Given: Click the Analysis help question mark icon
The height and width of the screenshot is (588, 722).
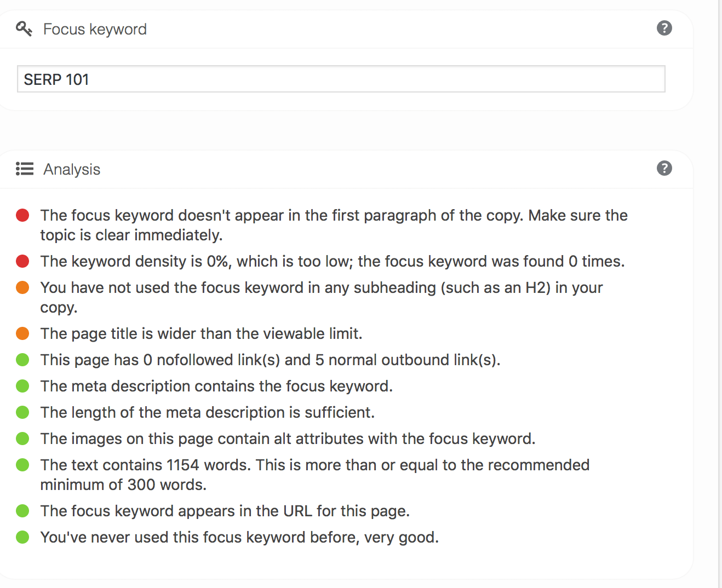Looking at the screenshot, I should (664, 168).
